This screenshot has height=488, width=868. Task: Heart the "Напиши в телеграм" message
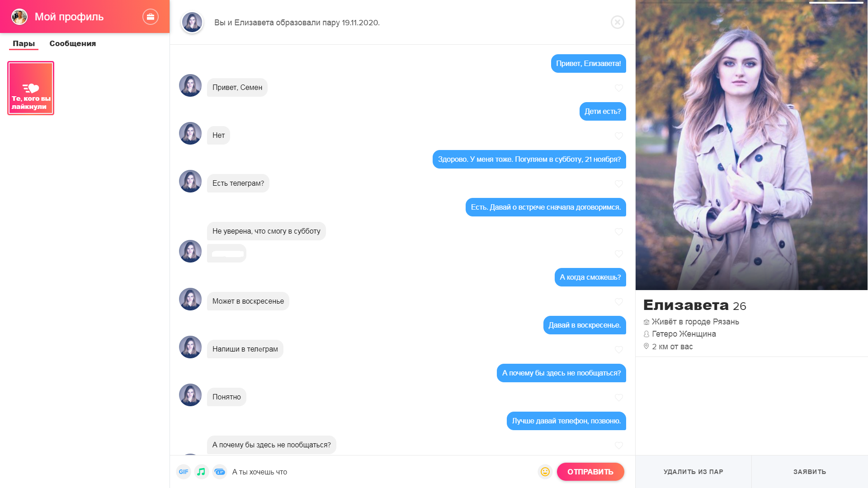[x=619, y=350]
